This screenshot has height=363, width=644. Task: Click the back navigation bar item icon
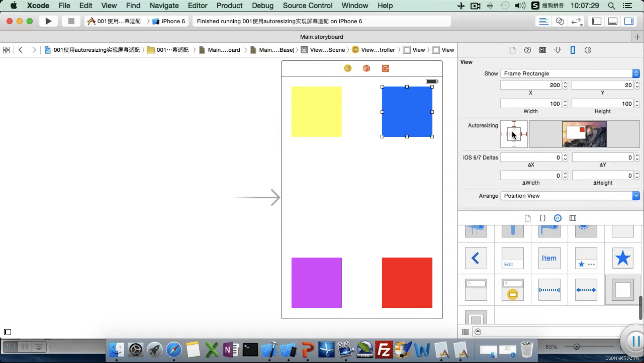[476, 258]
